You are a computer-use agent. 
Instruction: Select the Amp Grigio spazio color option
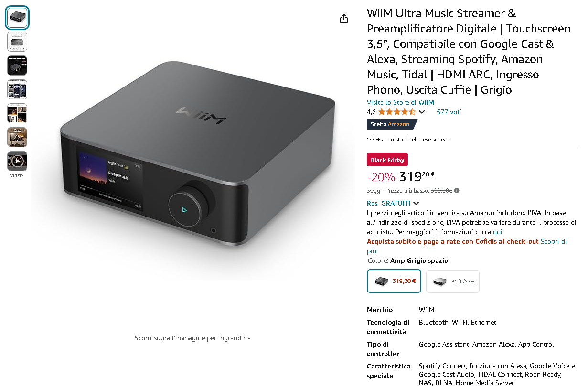[394, 281]
